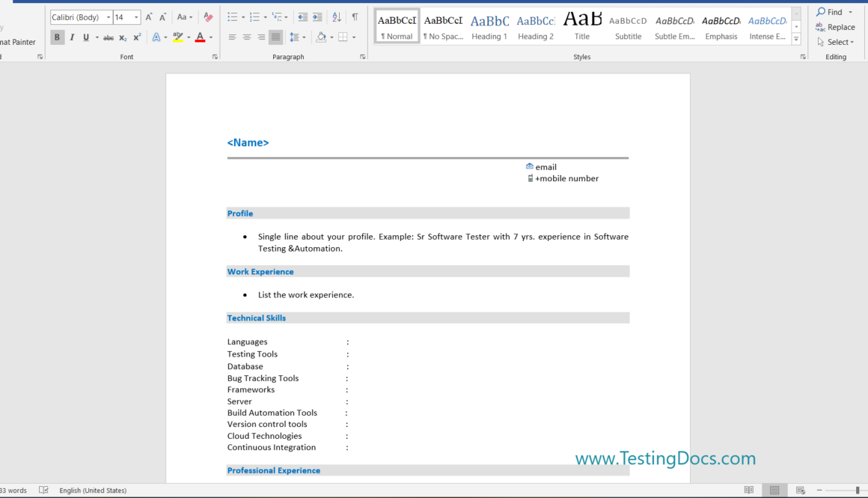Apply the Title style
Viewport: 868px width, 498px height.
click(582, 26)
